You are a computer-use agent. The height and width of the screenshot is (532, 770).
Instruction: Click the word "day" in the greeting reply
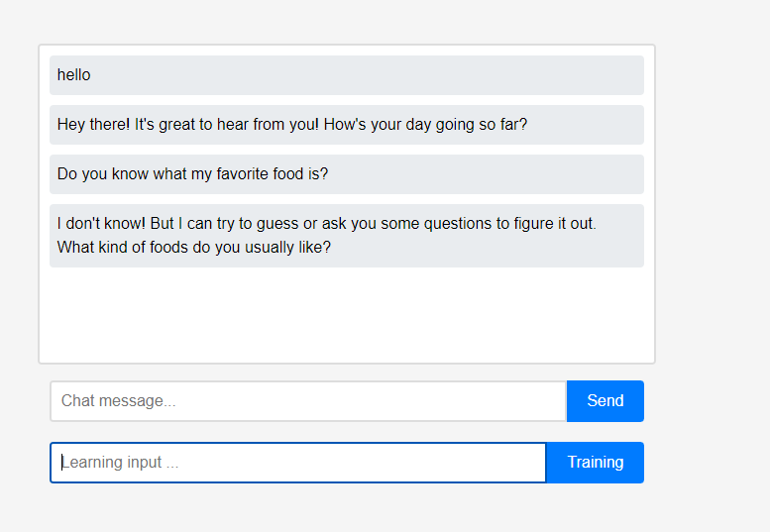(429, 125)
